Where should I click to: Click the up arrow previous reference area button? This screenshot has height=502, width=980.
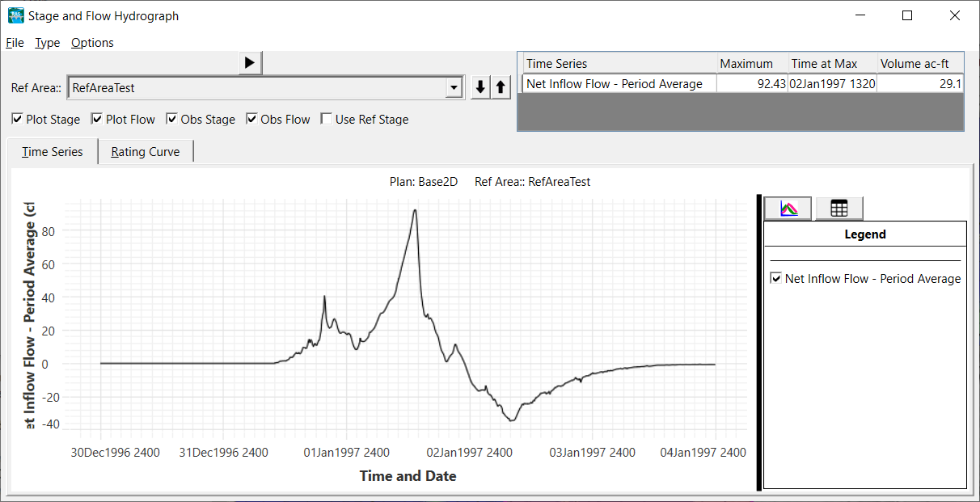pos(501,88)
